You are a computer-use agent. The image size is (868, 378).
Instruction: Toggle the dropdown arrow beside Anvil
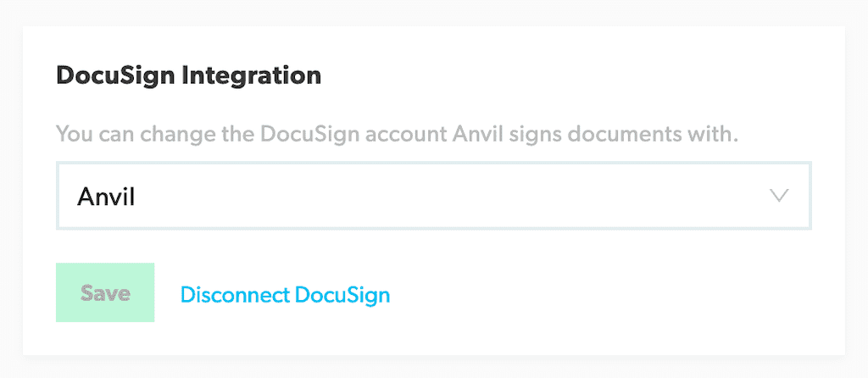tap(779, 196)
